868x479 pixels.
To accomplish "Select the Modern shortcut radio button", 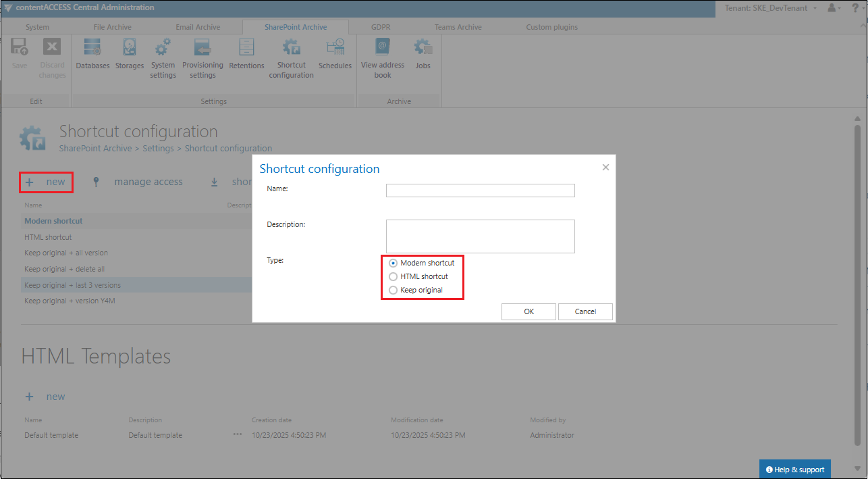I will (x=394, y=263).
